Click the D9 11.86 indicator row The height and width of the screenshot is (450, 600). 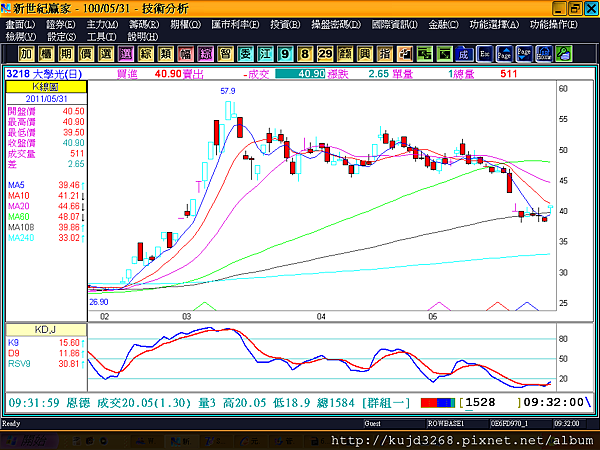point(46,353)
